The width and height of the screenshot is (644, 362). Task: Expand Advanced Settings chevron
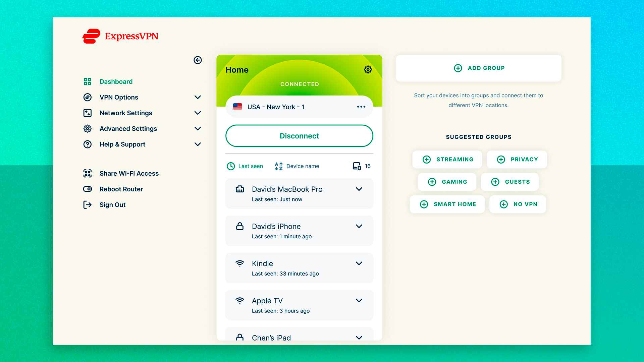pos(198,129)
